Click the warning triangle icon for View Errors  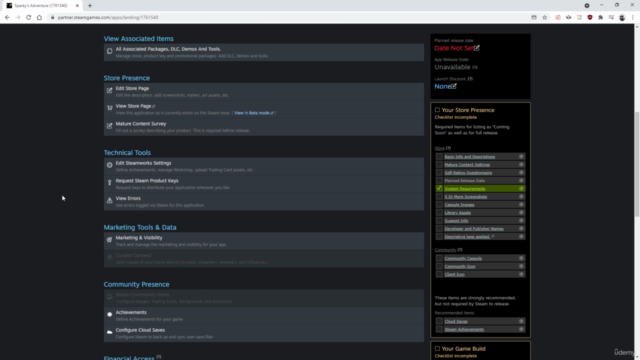click(x=109, y=200)
